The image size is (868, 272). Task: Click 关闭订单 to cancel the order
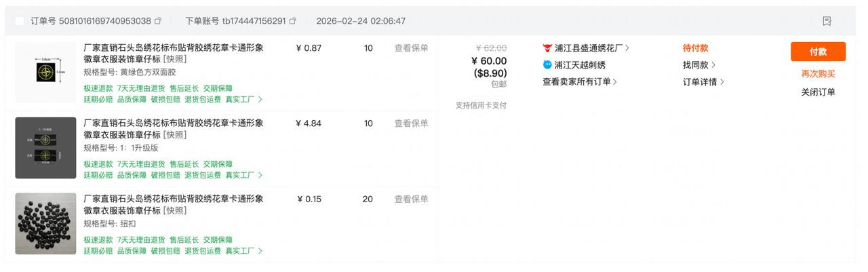pyautogui.click(x=818, y=92)
